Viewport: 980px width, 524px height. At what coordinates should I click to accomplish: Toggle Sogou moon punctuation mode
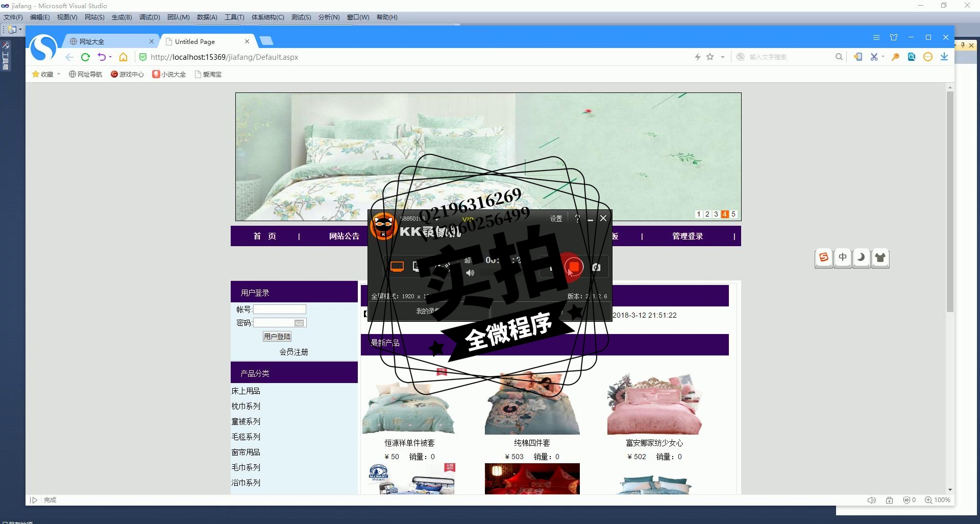coord(861,257)
